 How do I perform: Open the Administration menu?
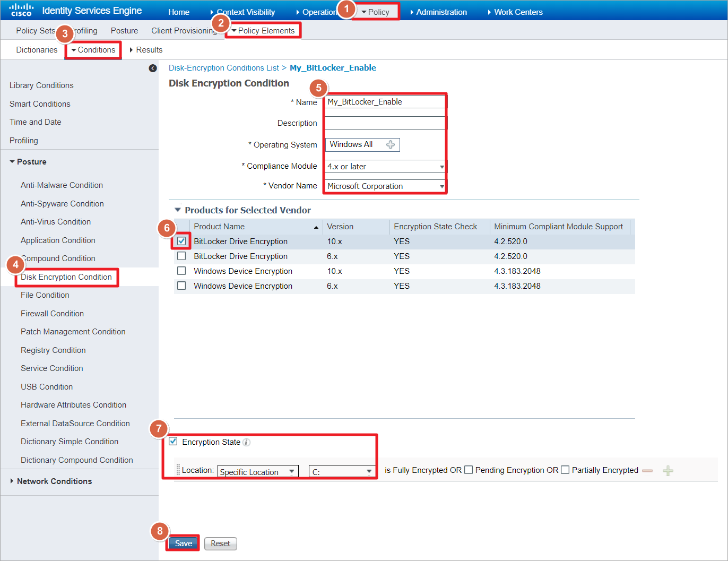pyautogui.click(x=438, y=12)
